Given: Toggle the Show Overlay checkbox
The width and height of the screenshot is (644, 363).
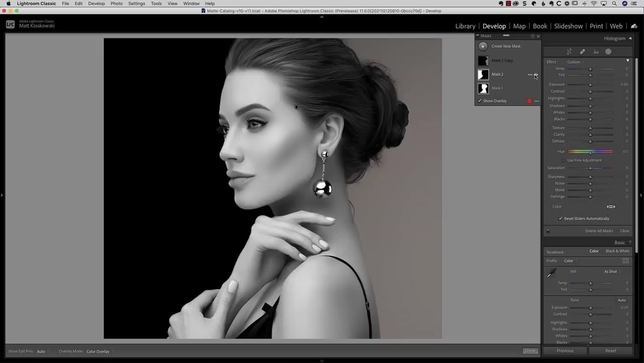Looking at the screenshot, I should (480, 101).
